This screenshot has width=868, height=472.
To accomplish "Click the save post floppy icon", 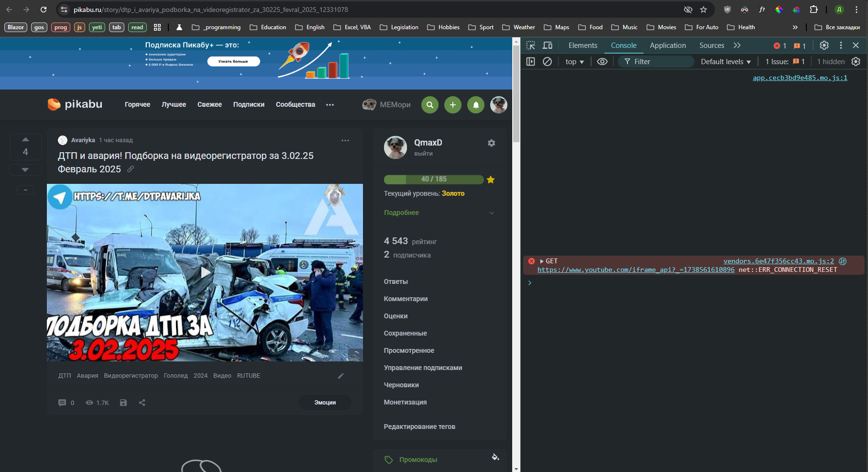I will coord(123,403).
